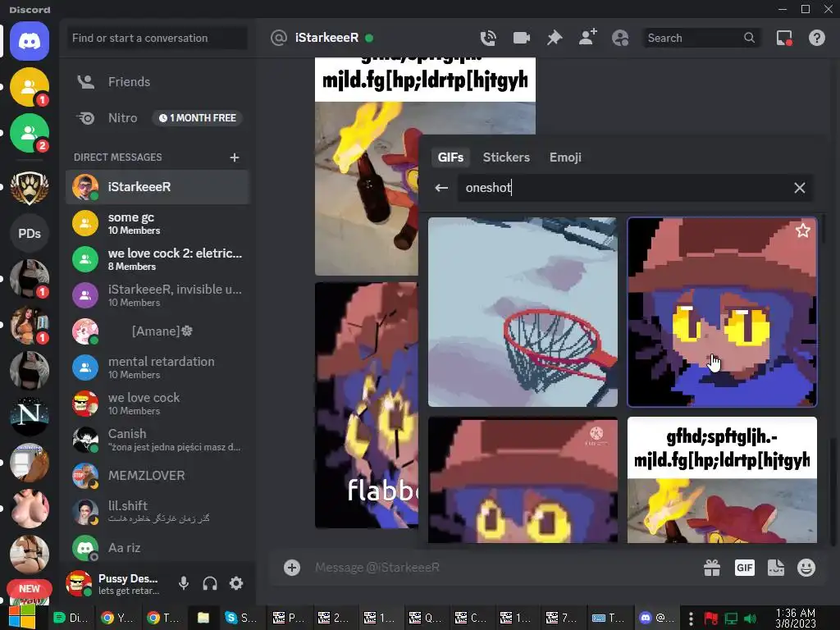This screenshot has height=630, width=840.
Task: Clear the oneshot GIF search
Action: click(x=799, y=188)
